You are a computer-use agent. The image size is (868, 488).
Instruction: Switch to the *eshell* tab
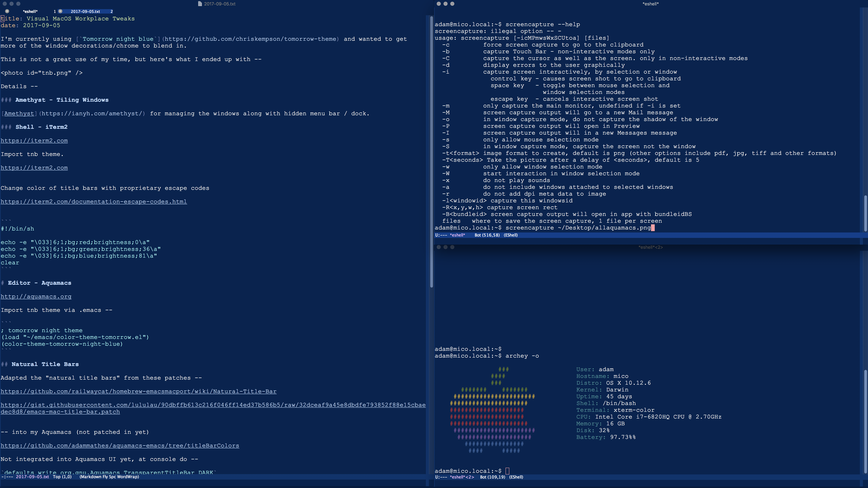tap(30, 11)
